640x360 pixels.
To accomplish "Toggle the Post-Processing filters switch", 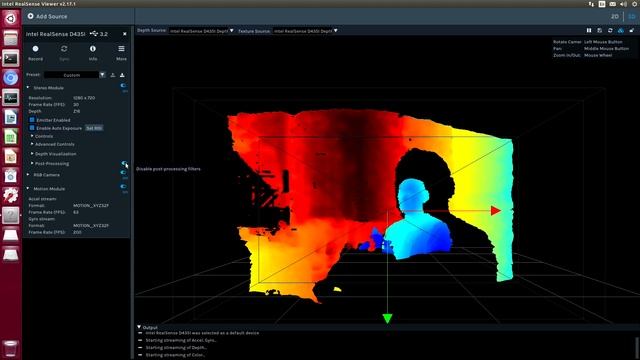I will click(x=124, y=163).
